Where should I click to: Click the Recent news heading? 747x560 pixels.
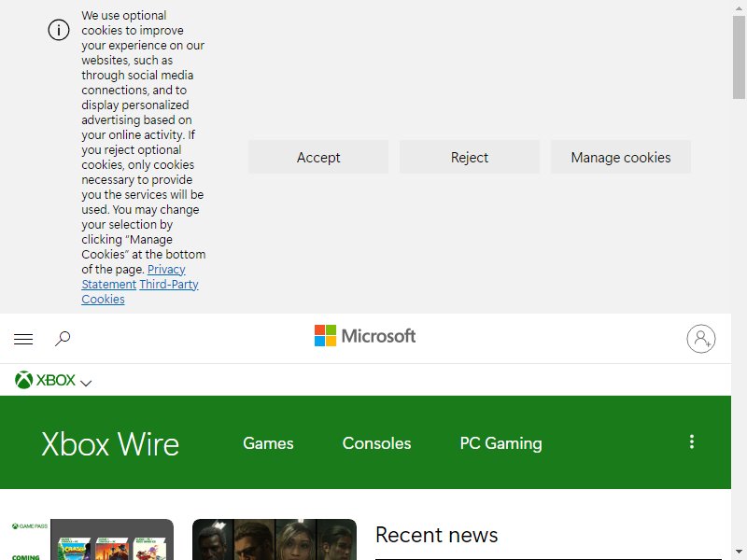436,535
